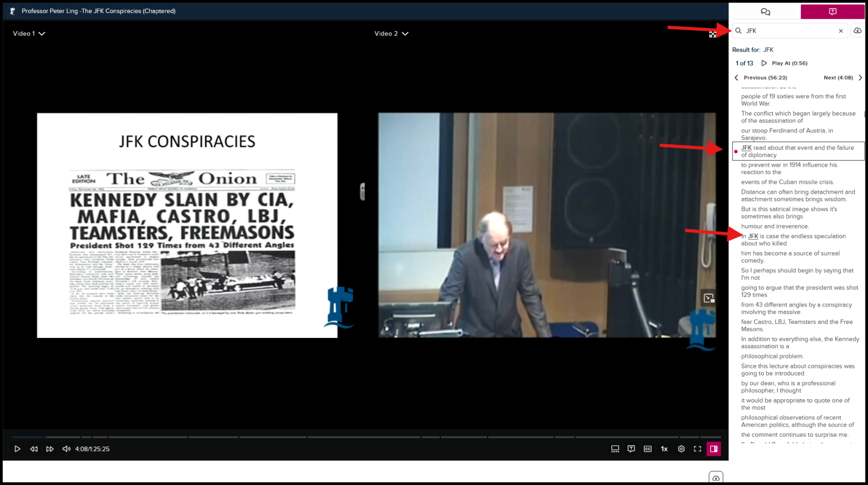The image size is (868, 485).
Task: Click the video progress timeline bar
Action: pyautogui.click(x=367, y=437)
